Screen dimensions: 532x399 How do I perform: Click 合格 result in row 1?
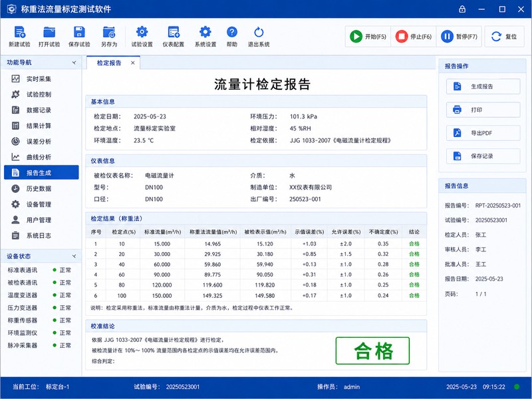(414, 244)
